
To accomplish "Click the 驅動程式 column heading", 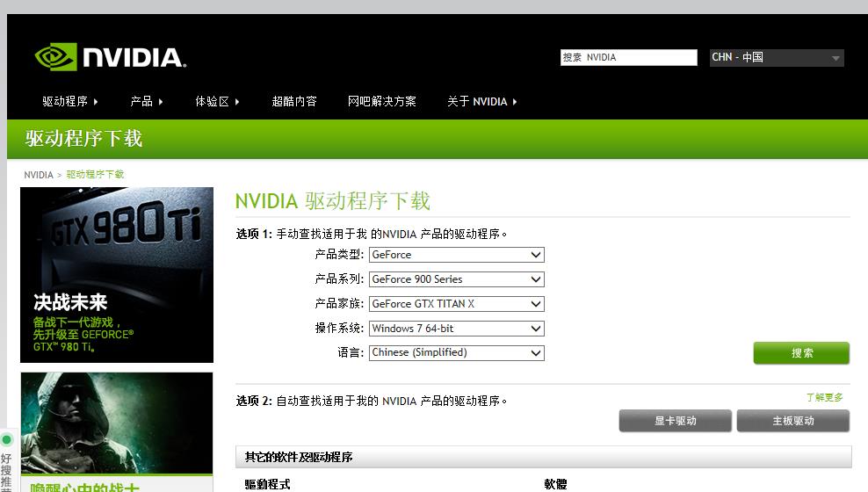I will 267,484.
